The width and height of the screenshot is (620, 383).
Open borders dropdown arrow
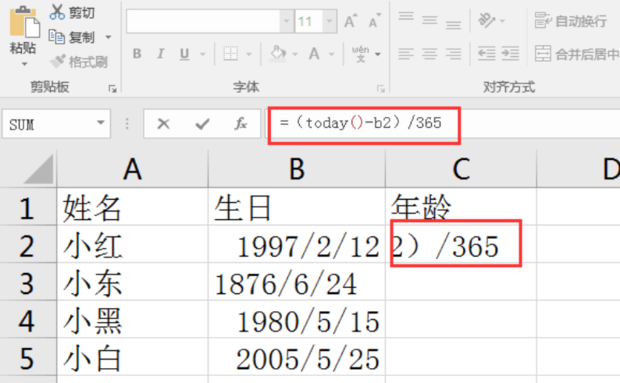pos(249,54)
